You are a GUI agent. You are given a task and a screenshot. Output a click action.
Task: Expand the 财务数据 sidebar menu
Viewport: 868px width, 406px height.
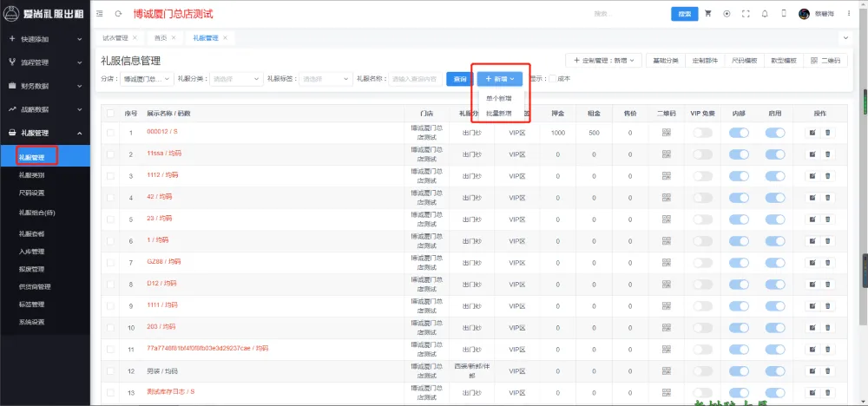pos(44,86)
